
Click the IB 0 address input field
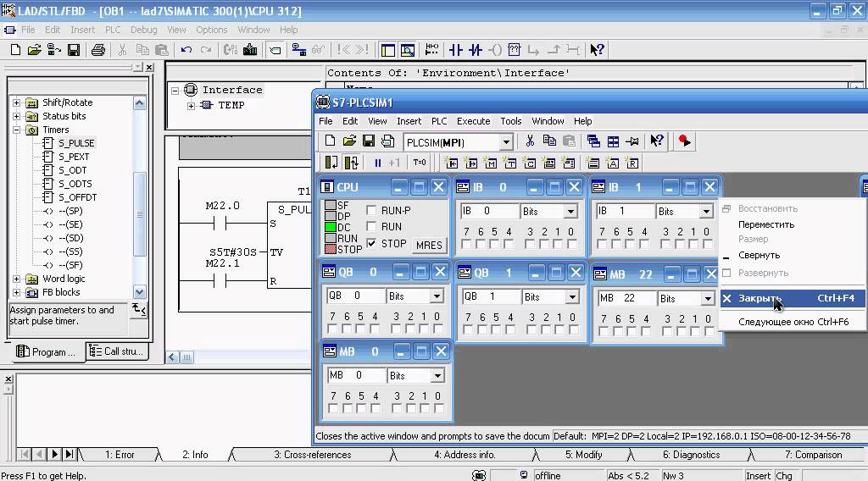pyautogui.click(x=489, y=211)
